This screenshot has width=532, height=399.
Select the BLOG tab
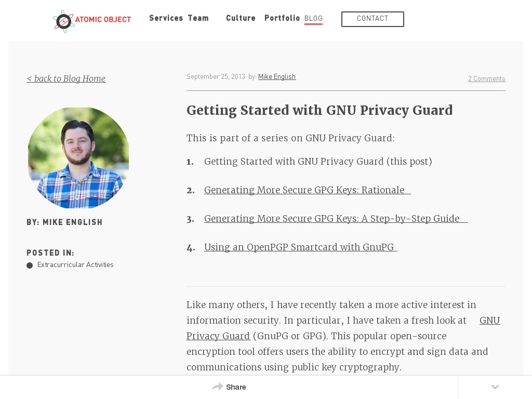313,19
